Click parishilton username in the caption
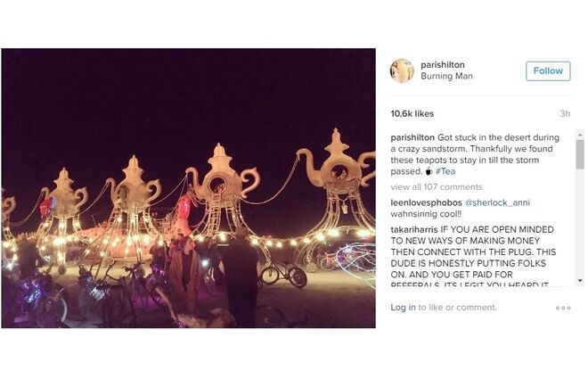588x371 pixels. pyautogui.click(x=412, y=136)
